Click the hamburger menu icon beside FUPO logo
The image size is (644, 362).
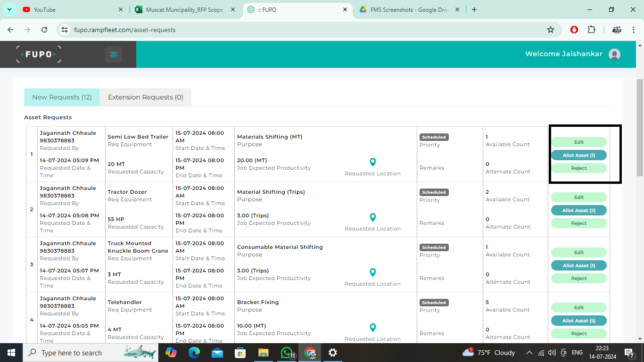tap(113, 55)
